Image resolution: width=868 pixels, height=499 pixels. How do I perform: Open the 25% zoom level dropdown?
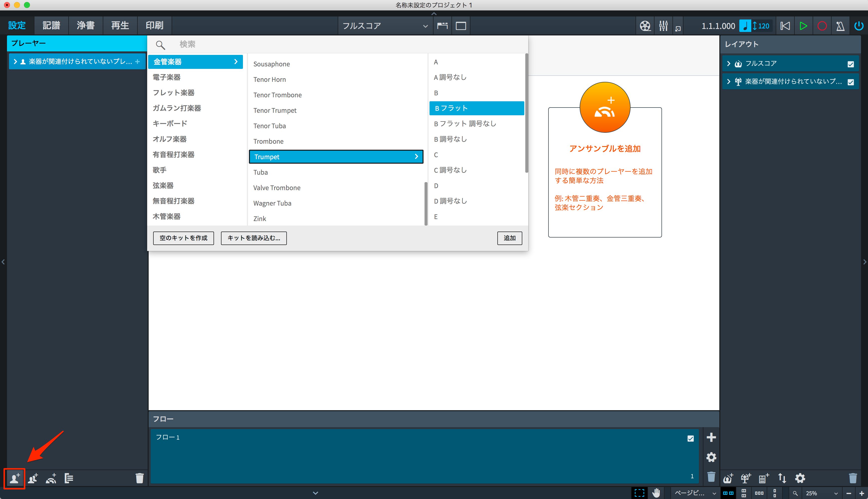821,493
